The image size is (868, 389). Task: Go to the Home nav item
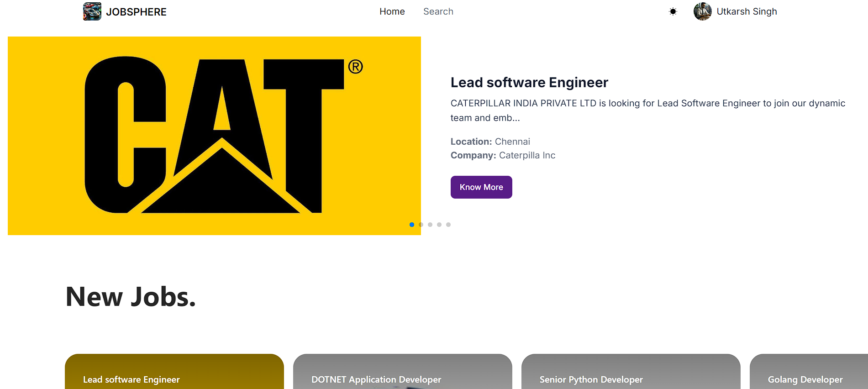click(392, 11)
